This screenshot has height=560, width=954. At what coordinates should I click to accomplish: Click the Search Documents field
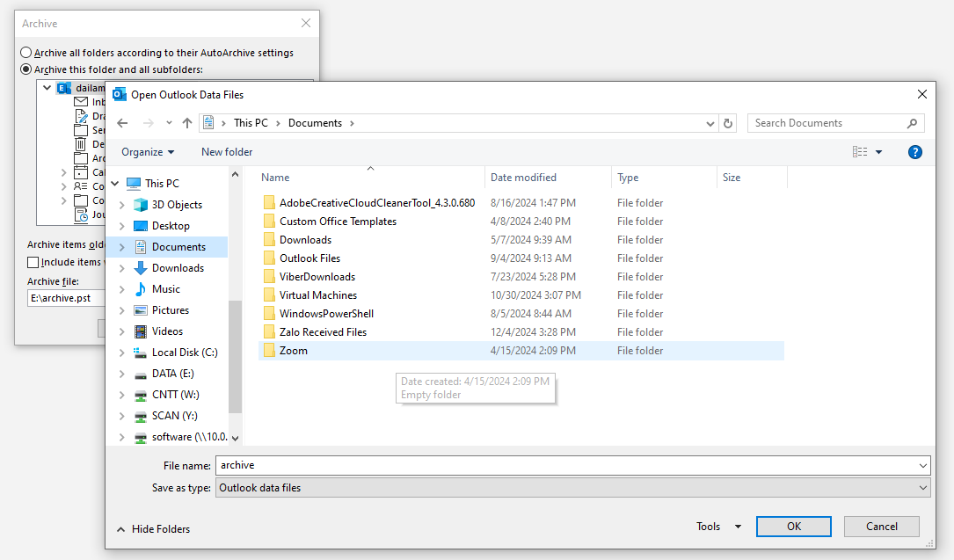click(827, 123)
